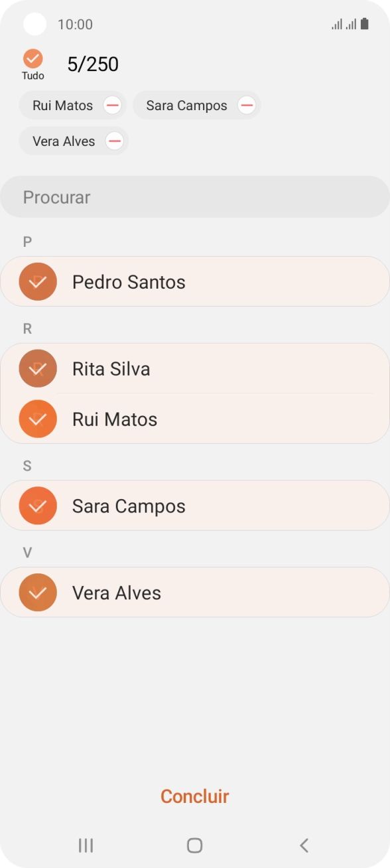Select the Rita Silva contact name
Screen dimensions: 390x868
pos(111,368)
